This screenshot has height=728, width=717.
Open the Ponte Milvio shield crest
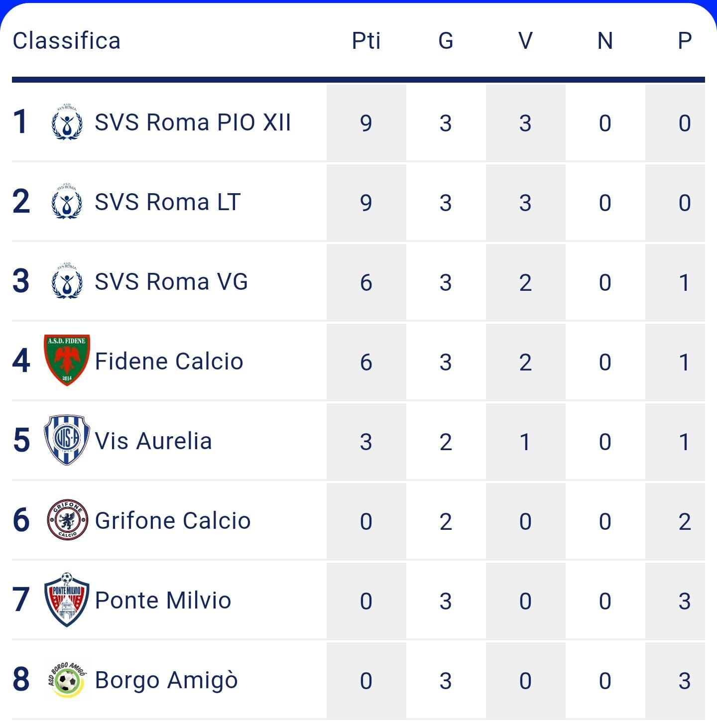tap(67, 600)
